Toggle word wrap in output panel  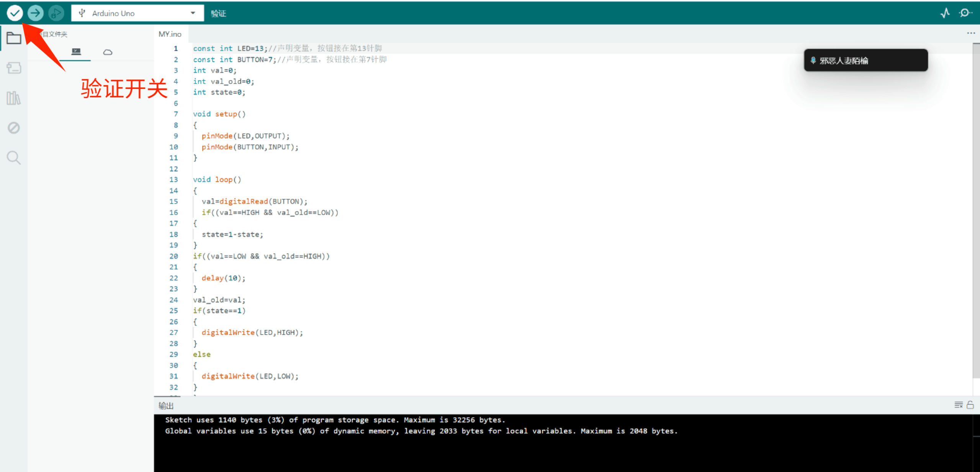pos(958,405)
